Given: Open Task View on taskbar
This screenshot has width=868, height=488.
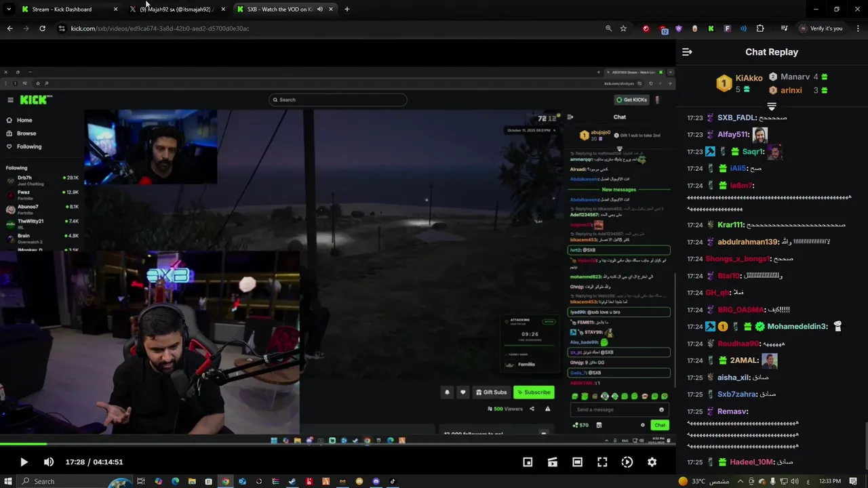Looking at the screenshot, I should [x=141, y=481].
